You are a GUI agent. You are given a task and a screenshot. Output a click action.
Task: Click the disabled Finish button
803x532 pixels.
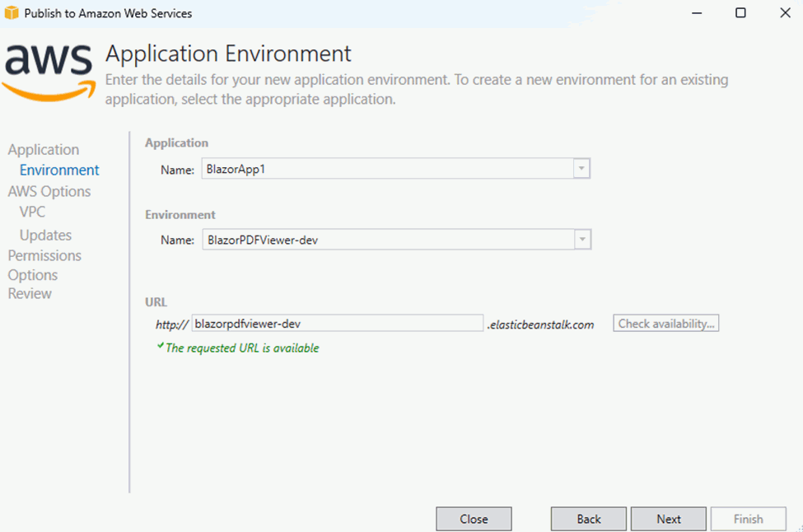[x=748, y=519]
